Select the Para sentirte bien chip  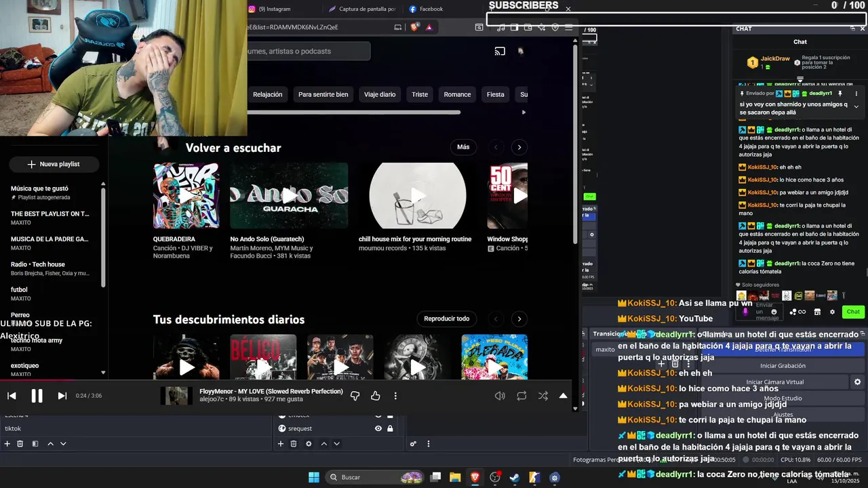[323, 94]
